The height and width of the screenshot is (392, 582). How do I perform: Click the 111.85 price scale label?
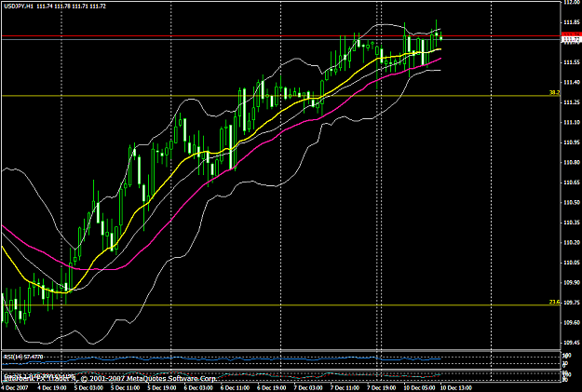click(572, 22)
